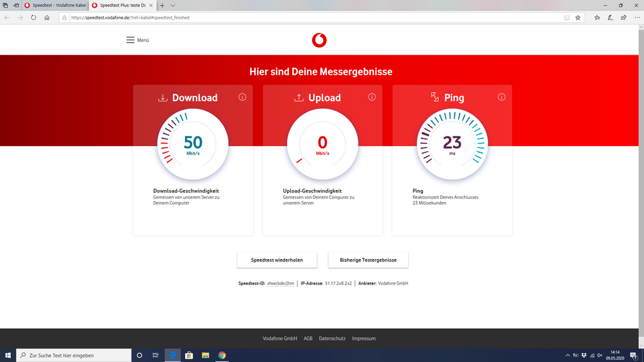Open Chrome from taskbar

tap(222, 356)
